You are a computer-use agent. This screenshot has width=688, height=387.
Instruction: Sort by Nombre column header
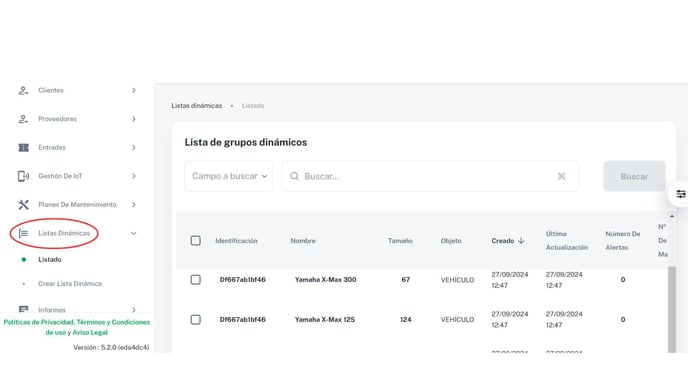point(303,241)
